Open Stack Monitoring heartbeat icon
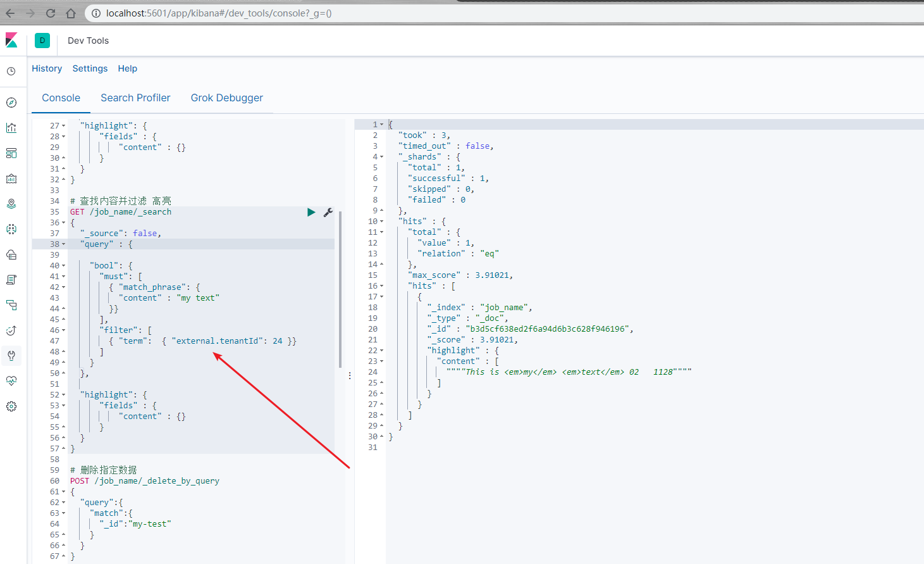This screenshot has height=564, width=924. 11,380
